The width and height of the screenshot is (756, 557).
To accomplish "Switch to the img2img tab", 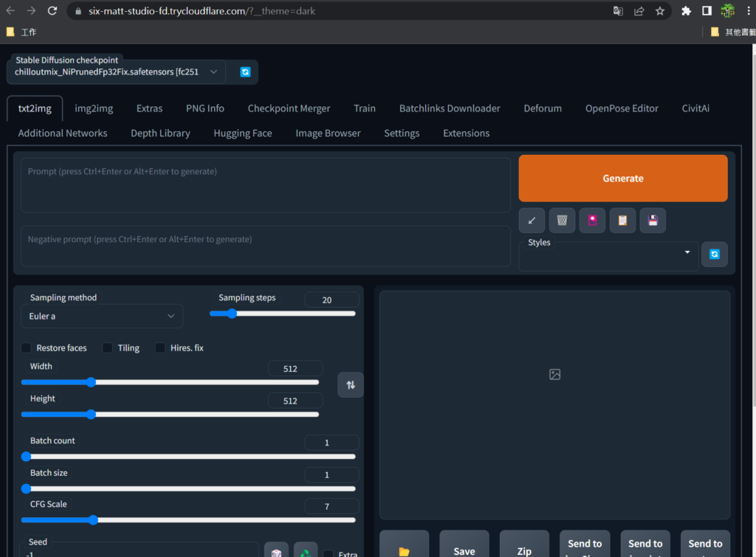I will pyautogui.click(x=94, y=108).
